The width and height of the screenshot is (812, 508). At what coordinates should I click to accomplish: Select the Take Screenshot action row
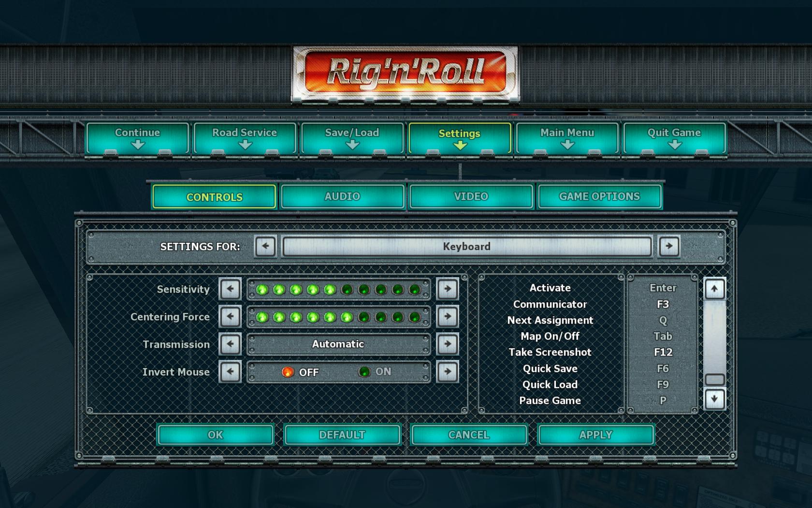click(x=550, y=352)
